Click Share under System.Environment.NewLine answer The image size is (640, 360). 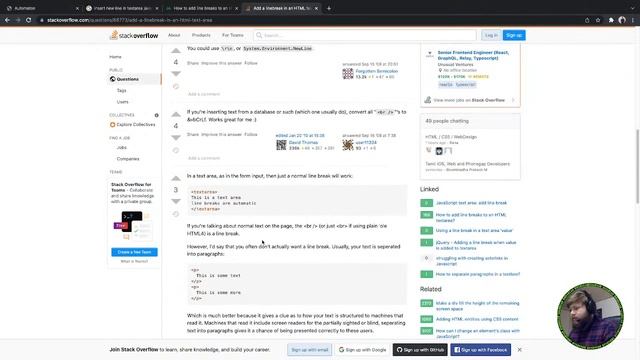pyautogui.click(x=193, y=63)
